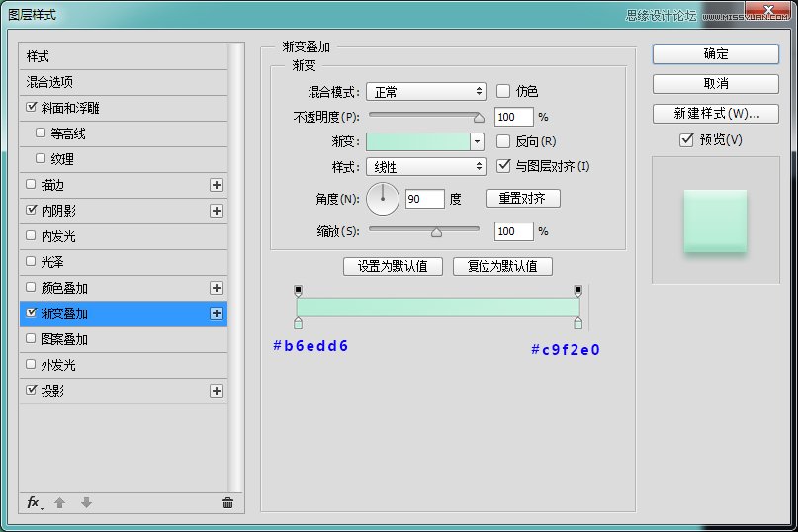Add another 内阴影 effect with plus icon

[217, 211]
